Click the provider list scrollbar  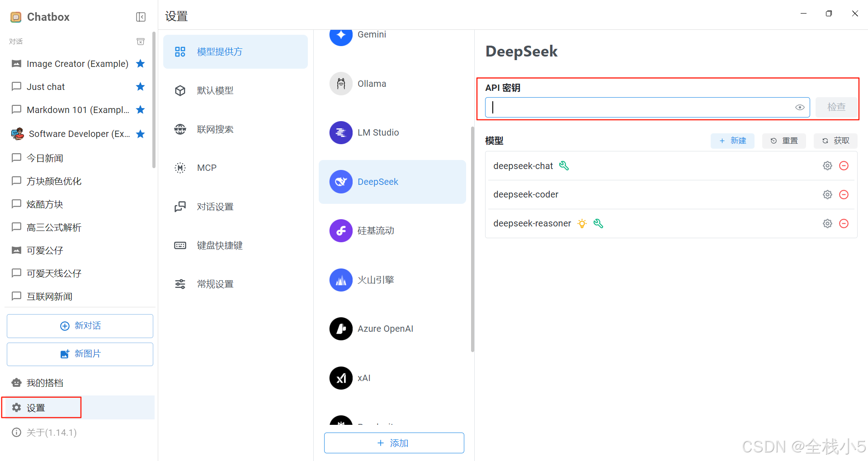pos(472,239)
